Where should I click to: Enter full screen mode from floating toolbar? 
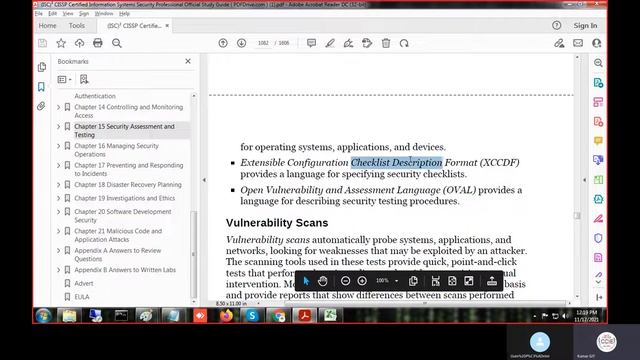[x=469, y=281]
